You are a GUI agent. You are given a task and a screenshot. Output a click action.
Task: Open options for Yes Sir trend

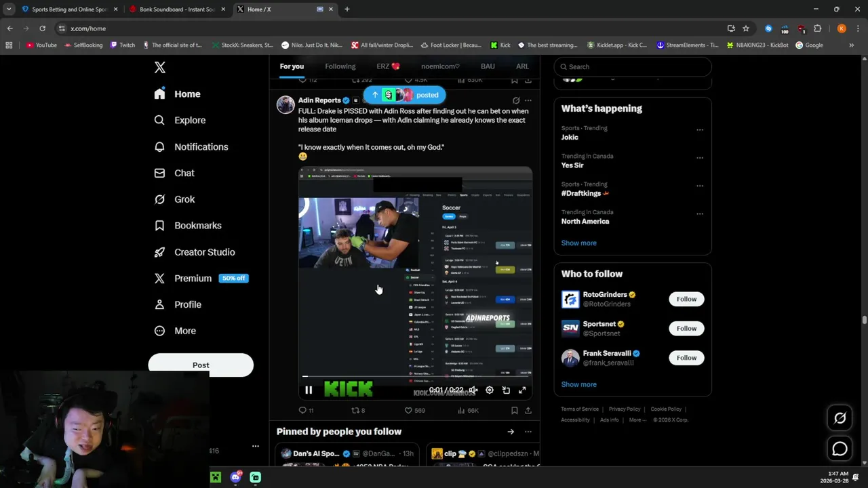click(x=700, y=158)
